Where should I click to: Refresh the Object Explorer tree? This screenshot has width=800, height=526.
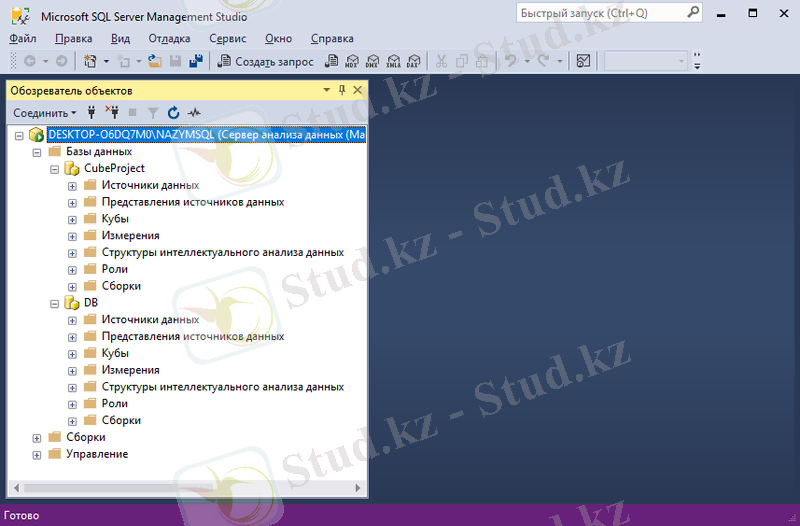click(173, 112)
